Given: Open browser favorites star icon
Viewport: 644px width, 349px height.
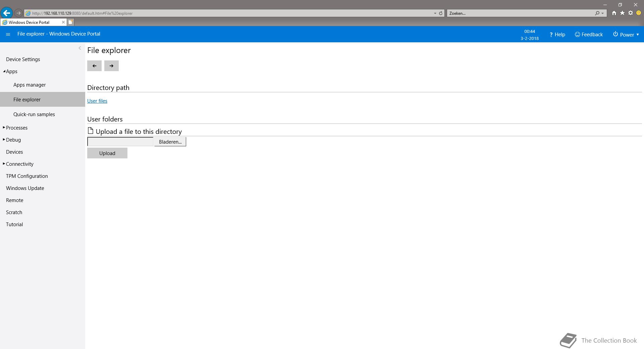Looking at the screenshot, I should [x=622, y=13].
